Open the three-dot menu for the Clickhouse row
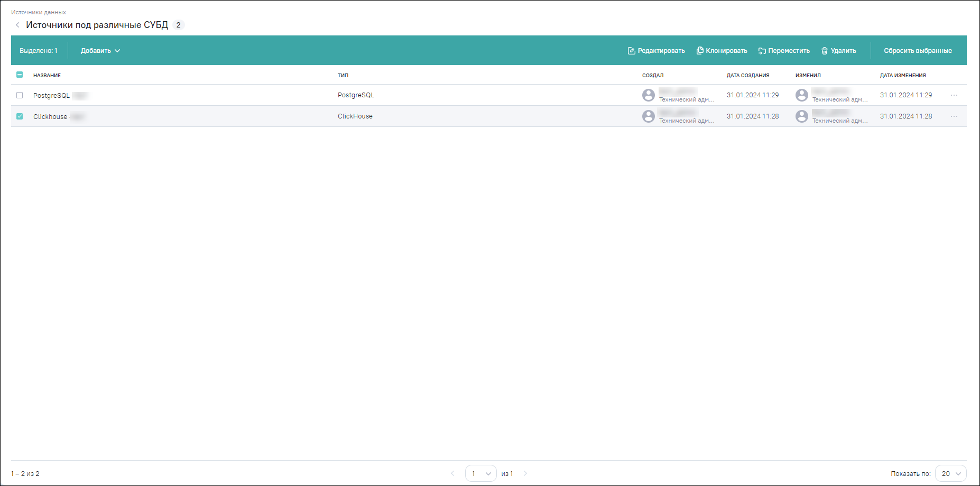The width and height of the screenshot is (980, 486). 954,116
